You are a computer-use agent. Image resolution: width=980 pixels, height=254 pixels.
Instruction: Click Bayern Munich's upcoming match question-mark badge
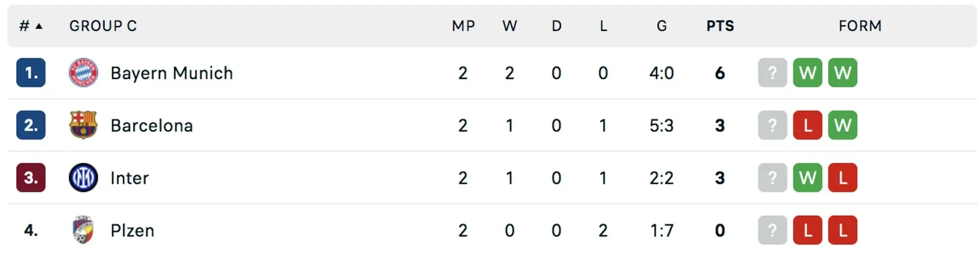click(x=773, y=73)
